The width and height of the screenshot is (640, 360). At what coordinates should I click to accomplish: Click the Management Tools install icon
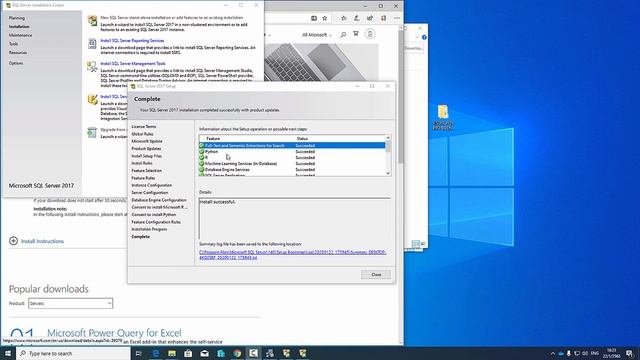(93, 66)
